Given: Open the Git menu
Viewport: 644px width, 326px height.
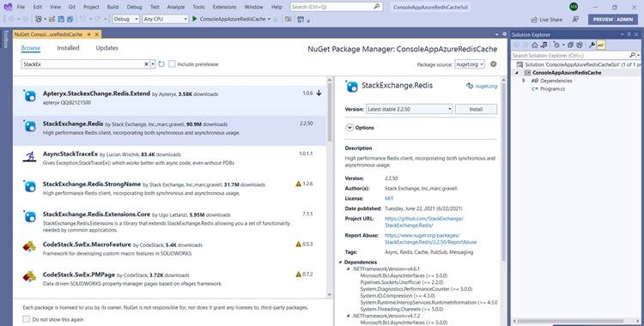Looking at the screenshot, I should [72, 7].
